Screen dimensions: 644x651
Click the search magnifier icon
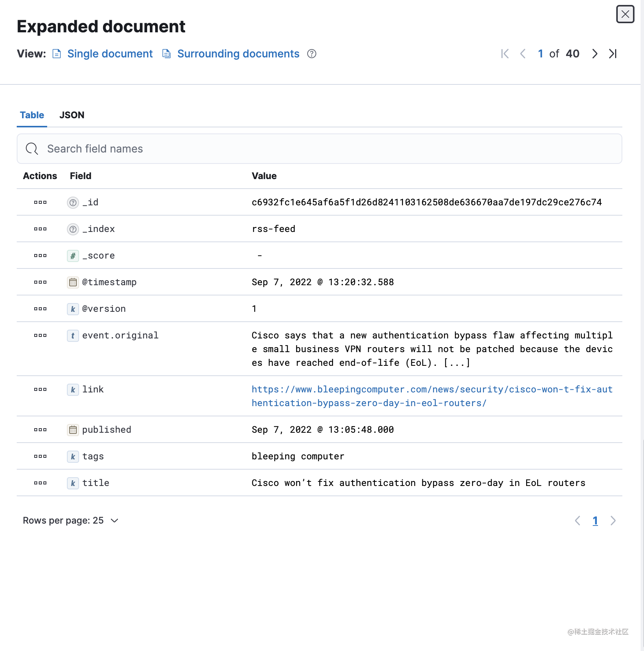32,149
